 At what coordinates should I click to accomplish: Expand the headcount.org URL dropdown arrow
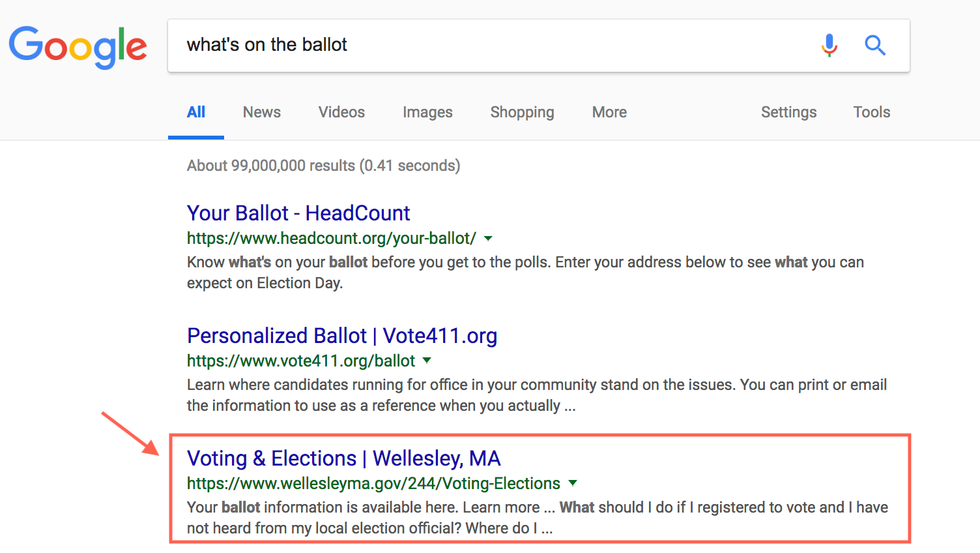pyautogui.click(x=488, y=239)
